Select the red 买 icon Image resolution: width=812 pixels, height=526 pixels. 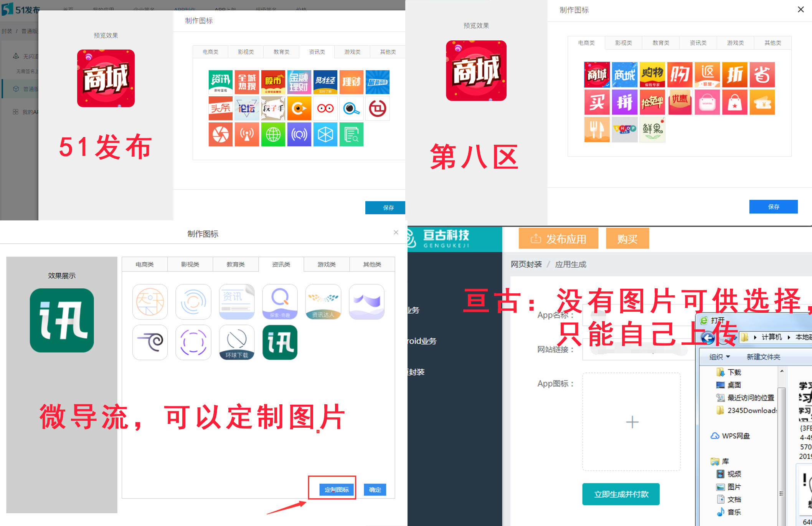[x=597, y=102]
